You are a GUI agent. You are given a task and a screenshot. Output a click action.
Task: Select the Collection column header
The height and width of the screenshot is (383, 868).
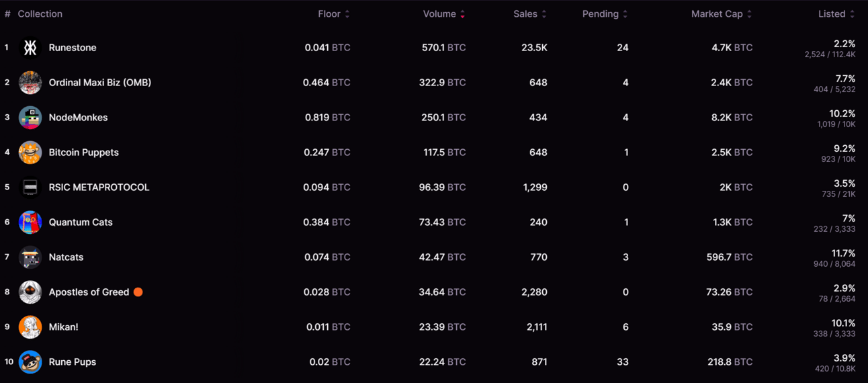point(40,14)
